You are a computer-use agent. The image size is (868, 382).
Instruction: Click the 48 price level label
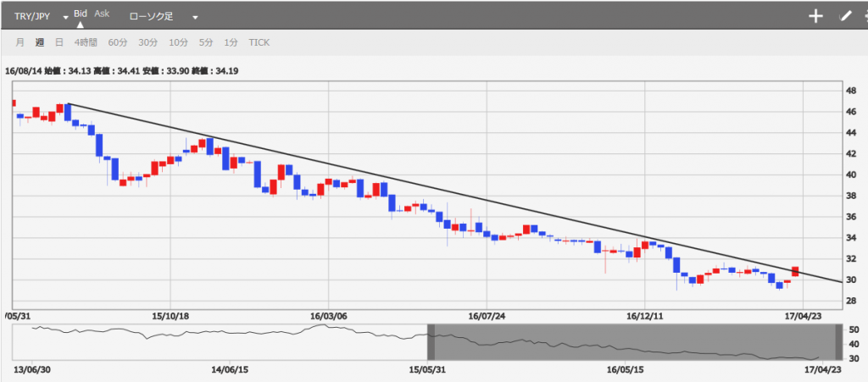click(x=851, y=91)
